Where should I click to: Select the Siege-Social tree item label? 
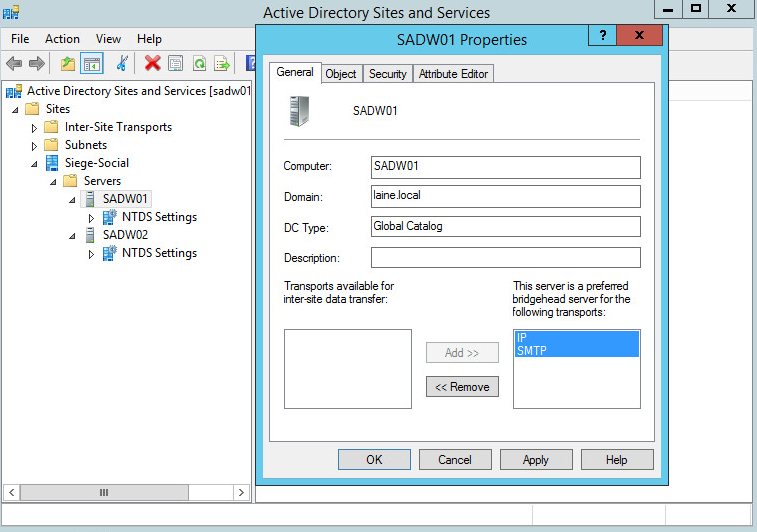(x=97, y=163)
